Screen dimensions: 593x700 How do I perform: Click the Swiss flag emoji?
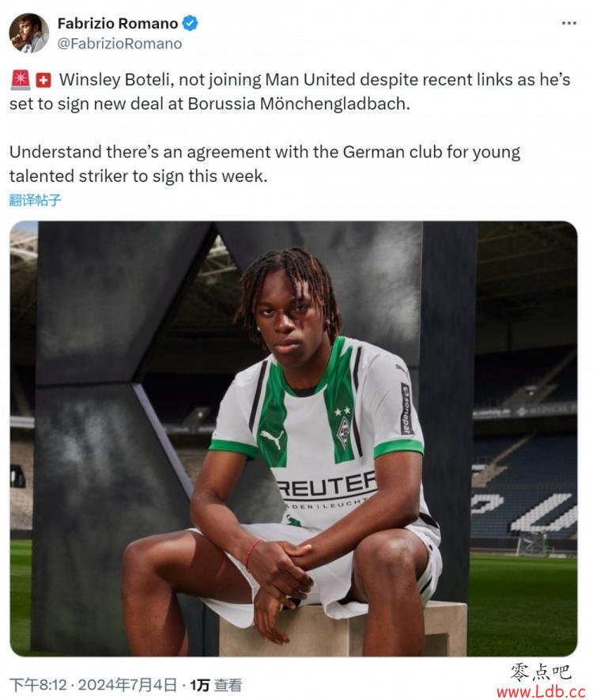[43, 81]
